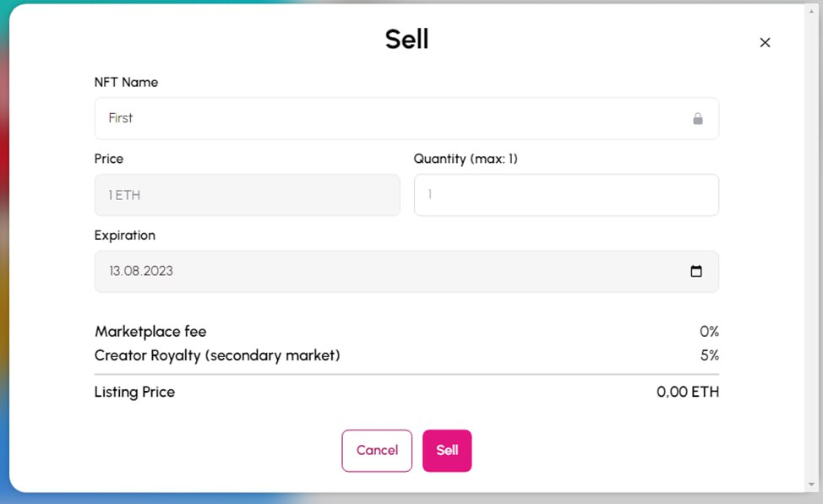This screenshot has height=504, width=823.
Task: Click the dialog's vertical scrollbar track
Action: tap(811, 247)
